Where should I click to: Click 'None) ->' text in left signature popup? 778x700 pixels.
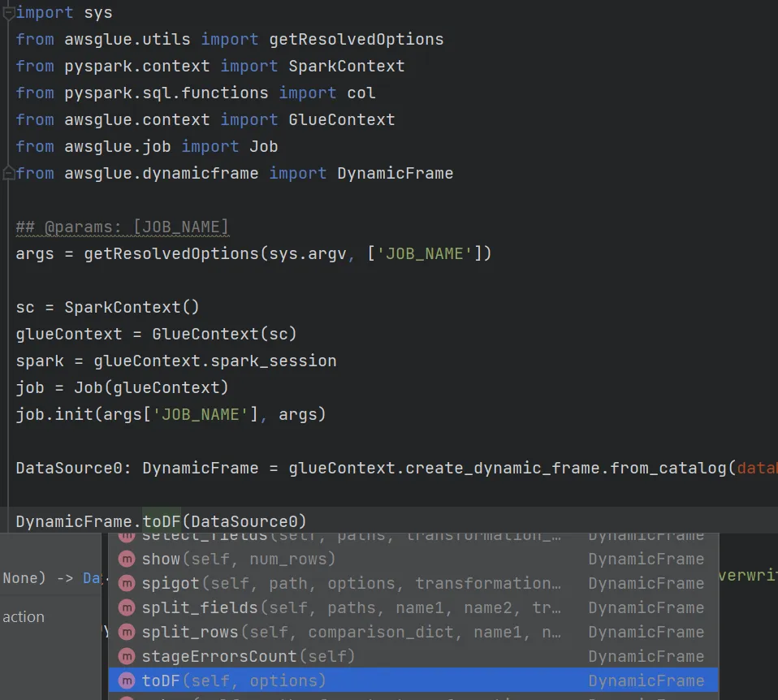(x=37, y=578)
